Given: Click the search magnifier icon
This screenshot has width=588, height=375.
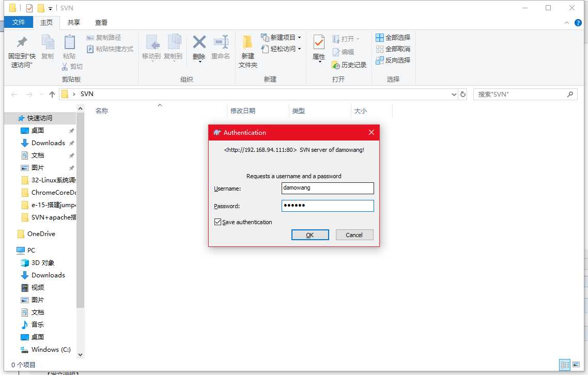Looking at the screenshot, I should 570,94.
